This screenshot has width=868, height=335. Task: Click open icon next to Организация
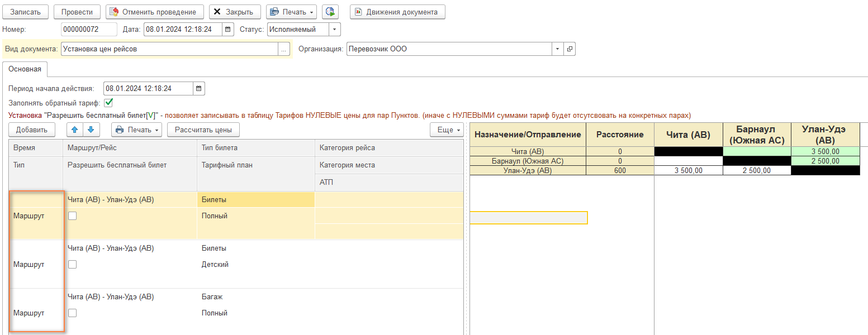pyautogui.click(x=570, y=49)
